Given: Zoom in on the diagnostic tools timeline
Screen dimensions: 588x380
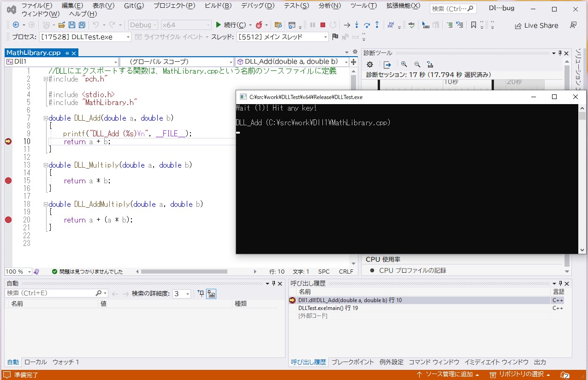Looking at the screenshot, I should pos(404,65).
